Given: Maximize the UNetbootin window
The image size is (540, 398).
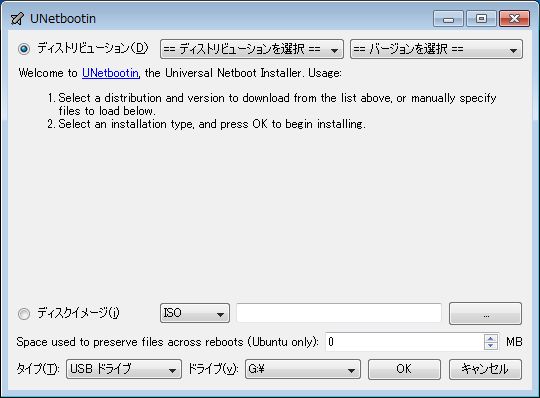Looking at the screenshot, I should tap(481, 19).
